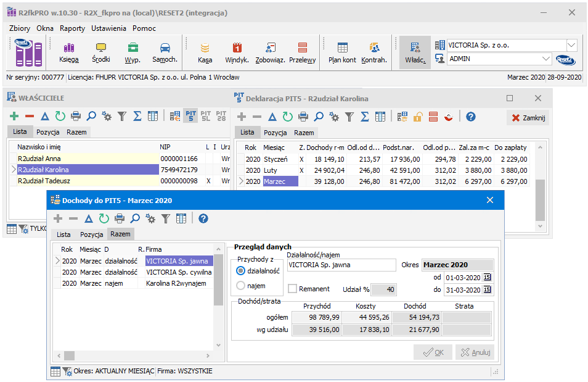This screenshot has height=382, width=588.
Task: Open the PIT 5L icon in WŁAŚCICIELE toolbar
Action: coord(206,115)
